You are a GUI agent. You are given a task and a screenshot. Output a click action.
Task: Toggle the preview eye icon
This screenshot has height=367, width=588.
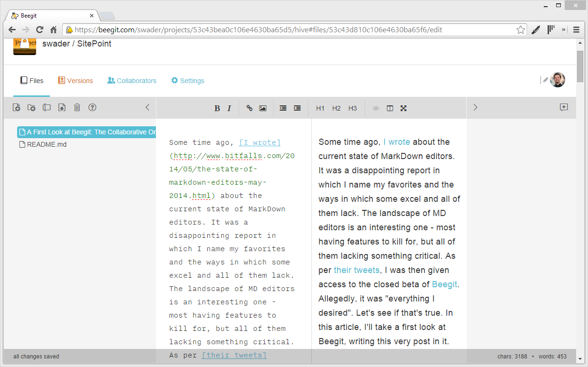click(376, 108)
